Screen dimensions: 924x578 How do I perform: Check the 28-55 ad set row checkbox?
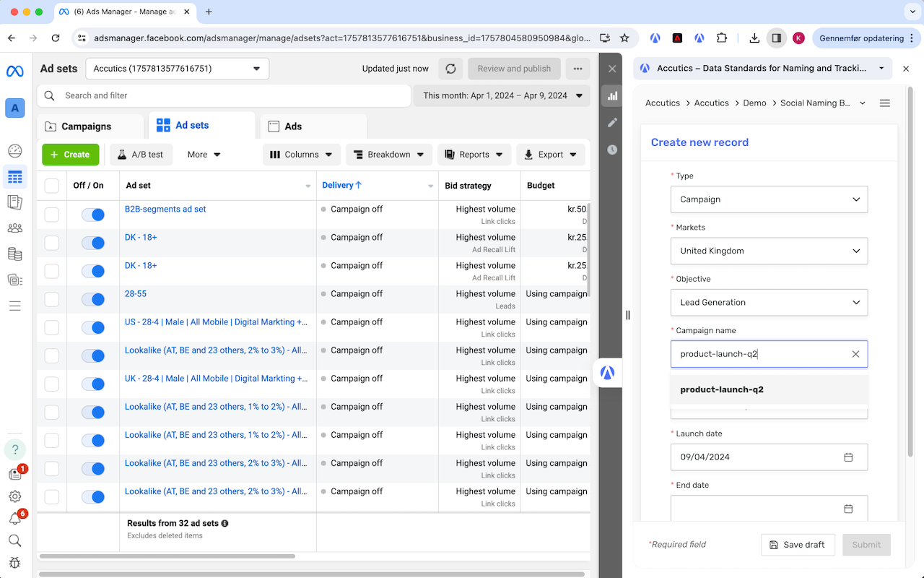pos(52,299)
